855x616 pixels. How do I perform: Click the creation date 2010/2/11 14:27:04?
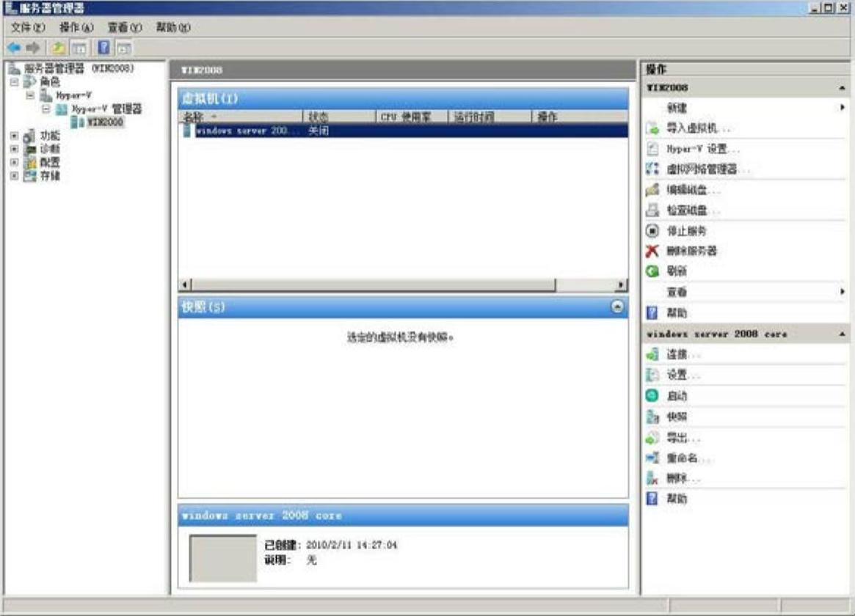352,545
